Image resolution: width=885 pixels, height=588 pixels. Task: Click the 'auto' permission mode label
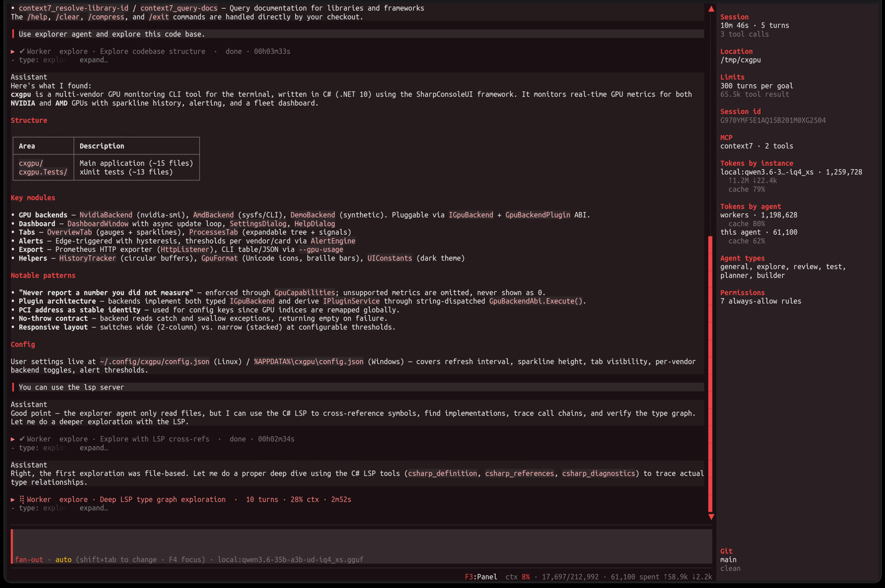63,560
